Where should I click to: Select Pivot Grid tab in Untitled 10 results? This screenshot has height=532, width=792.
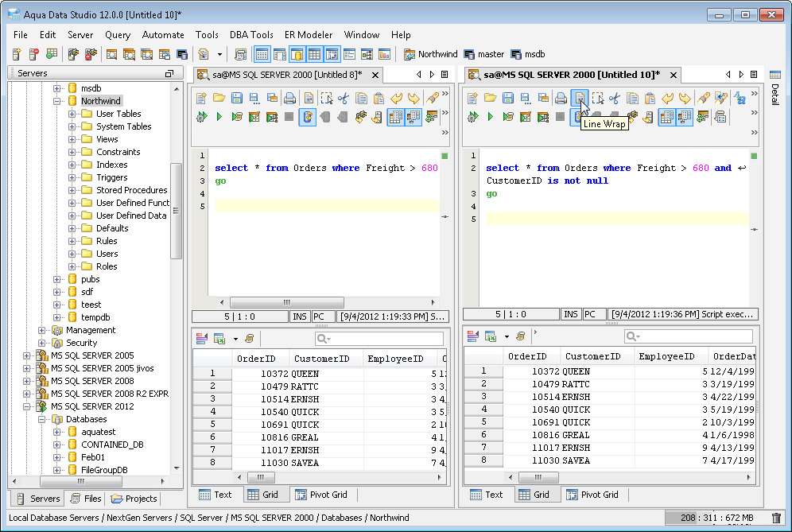592,495
